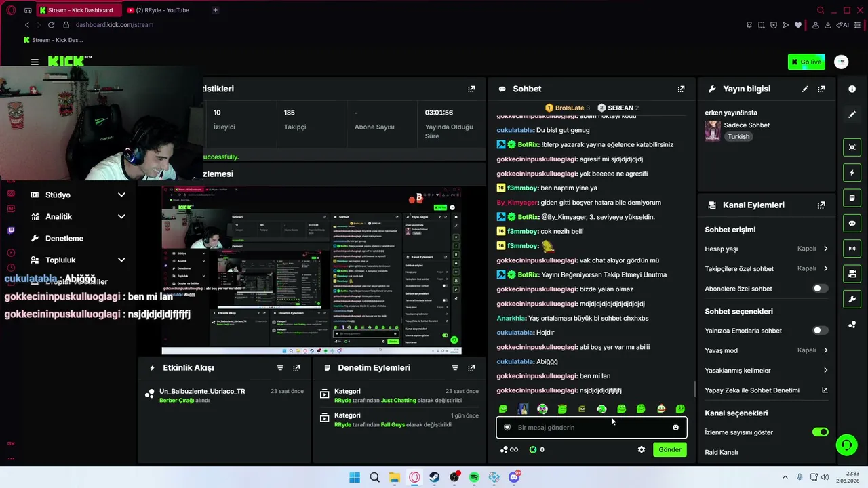Open the Raid Kanalı option
The width and height of the screenshot is (868, 488).
[722, 452]
